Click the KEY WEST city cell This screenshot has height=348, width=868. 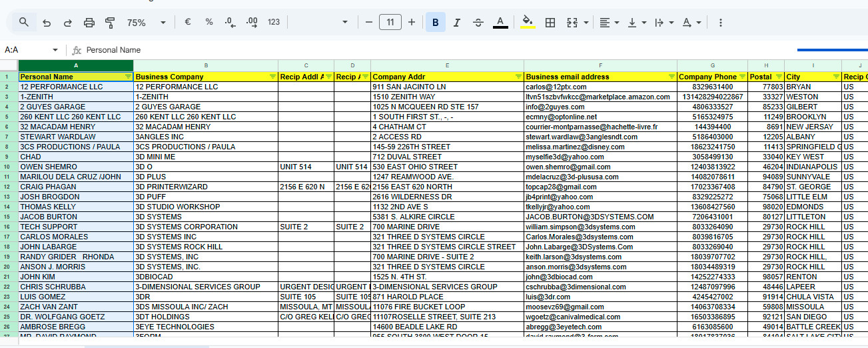tap(813, 157)
